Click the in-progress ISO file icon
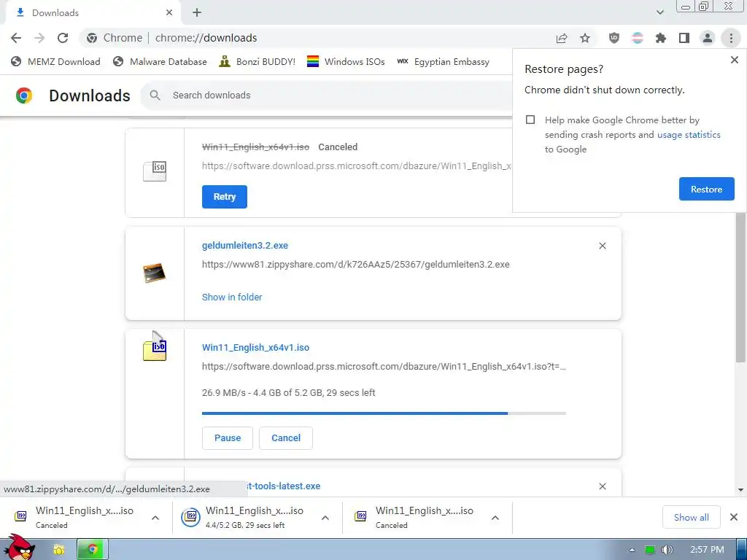This screenshot has height=560, width=747. tap(155, 350)
